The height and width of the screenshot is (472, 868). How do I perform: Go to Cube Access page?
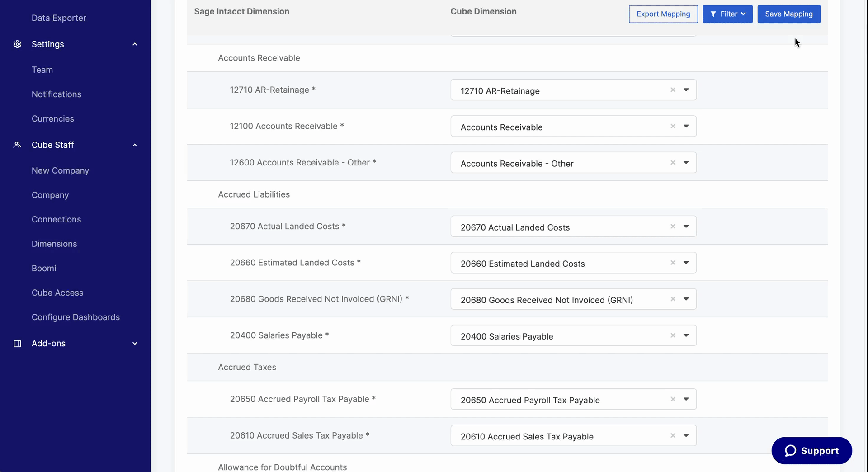point(57,293)
